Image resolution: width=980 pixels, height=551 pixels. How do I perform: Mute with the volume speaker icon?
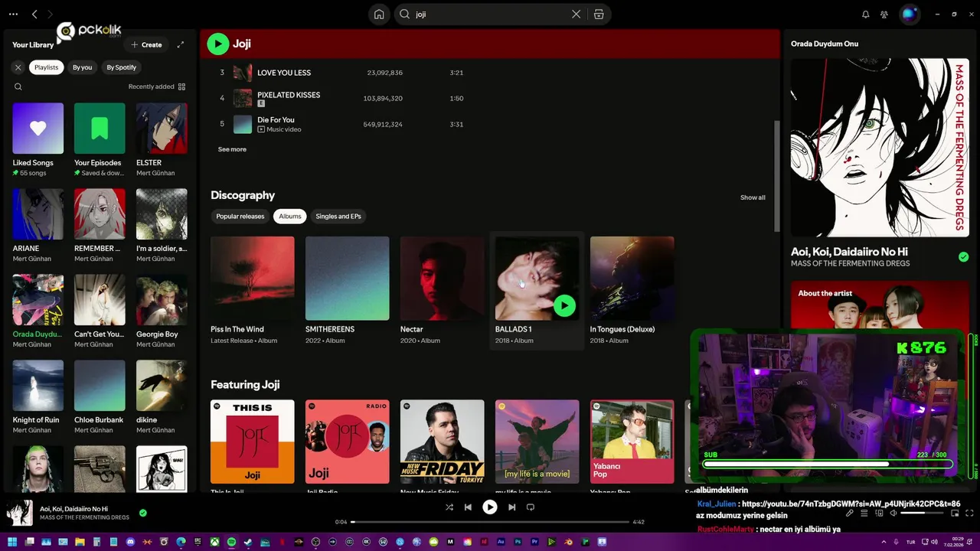click(x=893, y=514)
